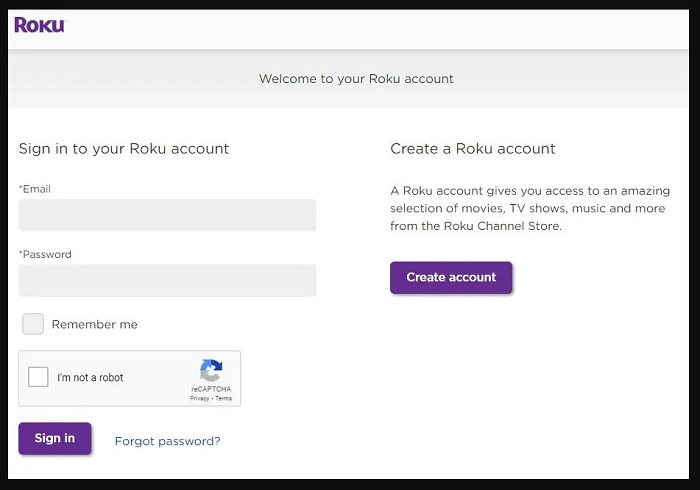Click the Create a Roku account heading

click(x=473, y=149)
